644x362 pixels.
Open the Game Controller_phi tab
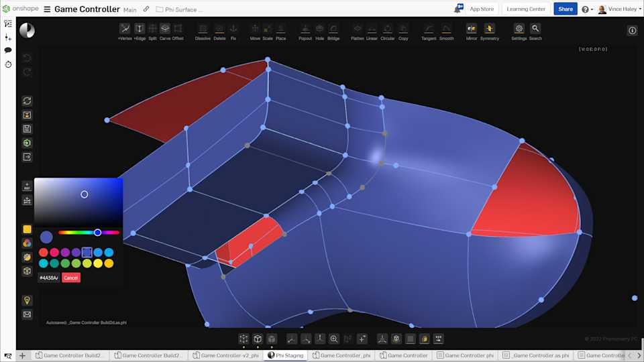click(x=341, y=355)
